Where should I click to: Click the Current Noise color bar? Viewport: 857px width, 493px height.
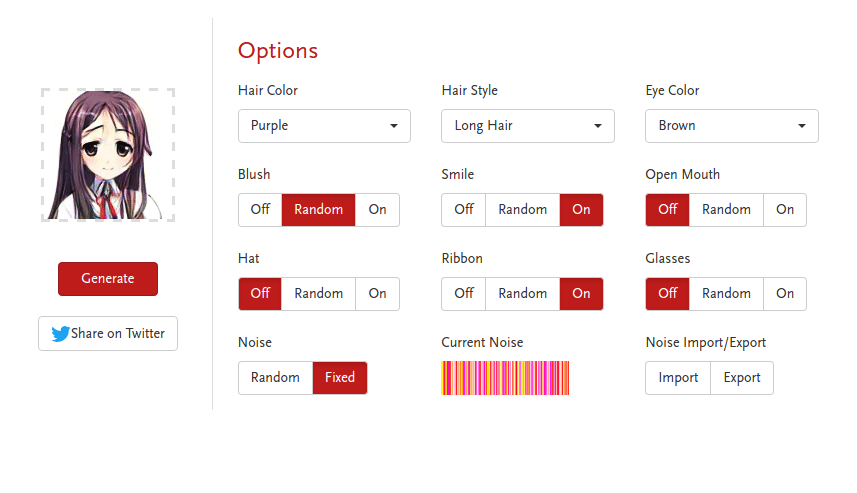pyautogui.click(x=505, y=378)
